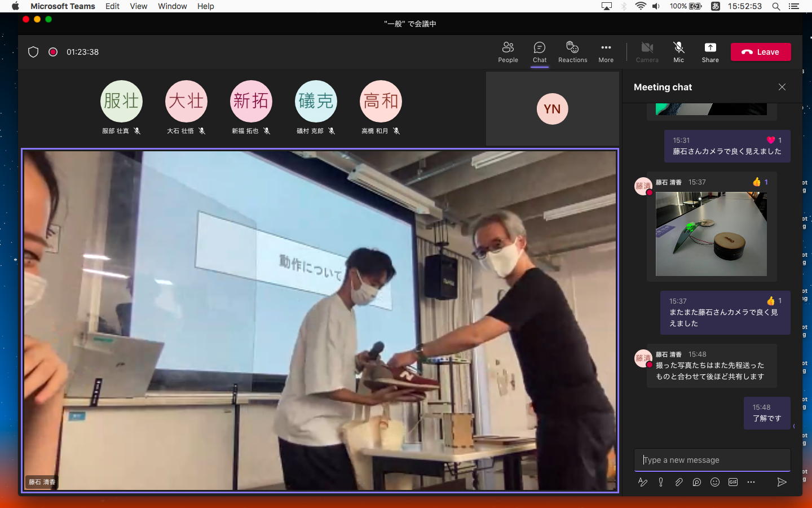The width and height of the screenshot is (812, 508).
Task: Click the 藤石 清香 name label on video
Action: [x=42, y=482]
